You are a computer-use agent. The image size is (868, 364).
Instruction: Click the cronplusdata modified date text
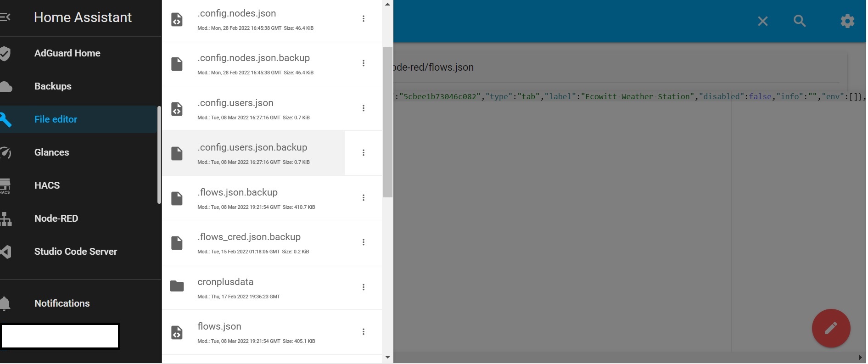tap(239, 297)
